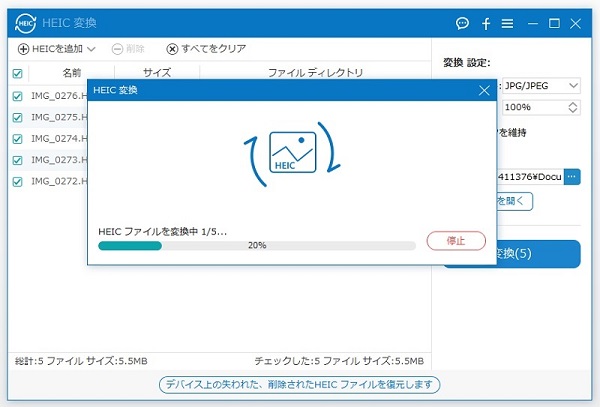This screenshot has height=407, width=600.
Task: Minimize the HEIC 変換 main window
Action: [x=533, y=24]
